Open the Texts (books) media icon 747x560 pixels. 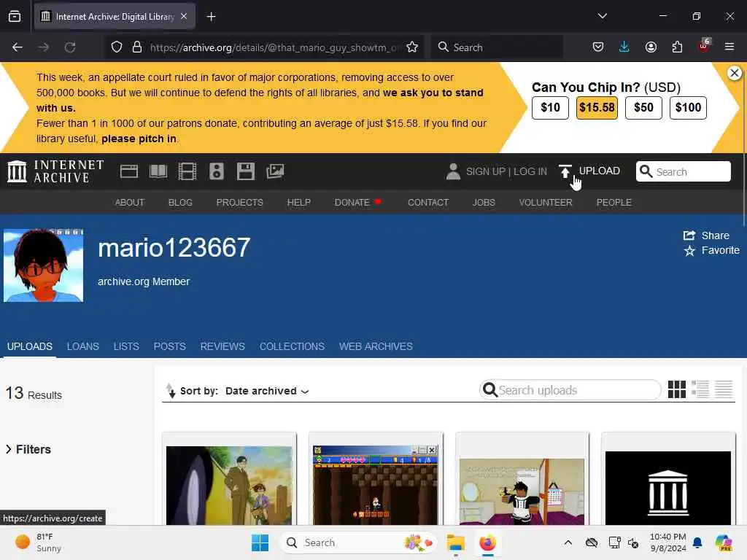158,171
